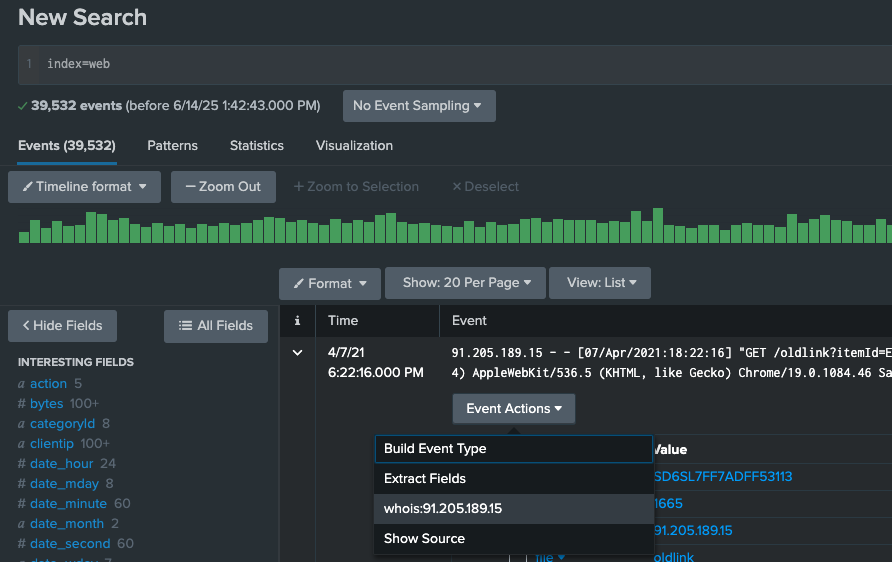Open the date_minute field
This screenshot has height=562, width=892.
pos(68,503)
